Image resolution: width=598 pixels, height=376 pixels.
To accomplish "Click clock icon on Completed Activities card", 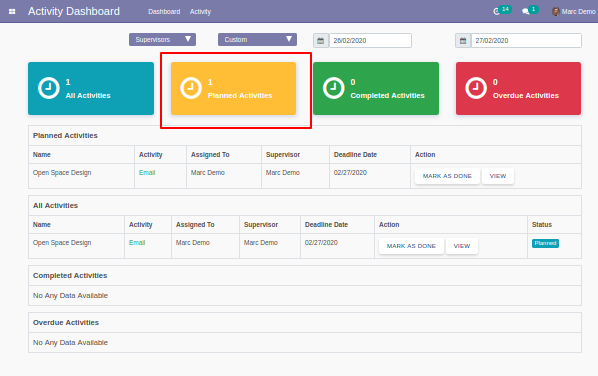I will click(333, 88).
